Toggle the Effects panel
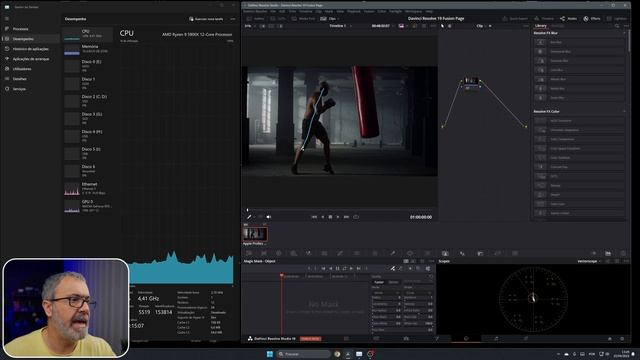 pos(592,18)
